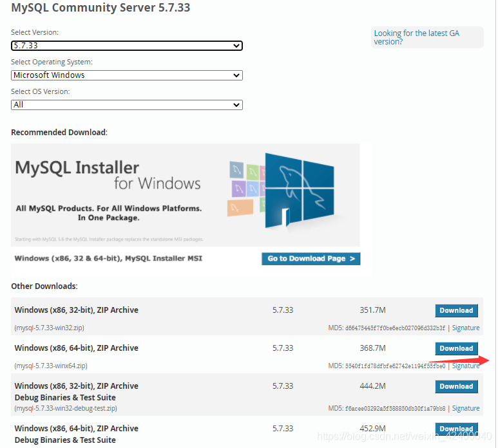Click the MD5 hash of the win32 zip

tap(395, 328)
